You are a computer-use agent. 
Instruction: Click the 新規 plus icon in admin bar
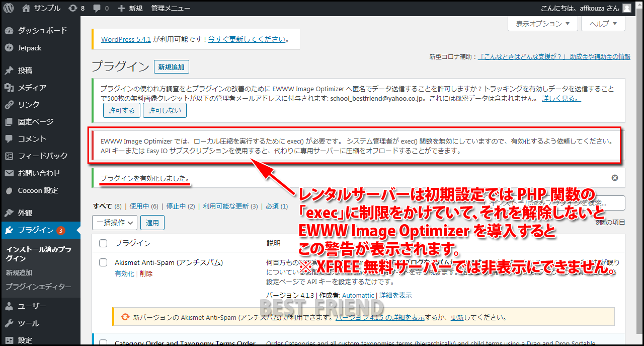[121, 8]
